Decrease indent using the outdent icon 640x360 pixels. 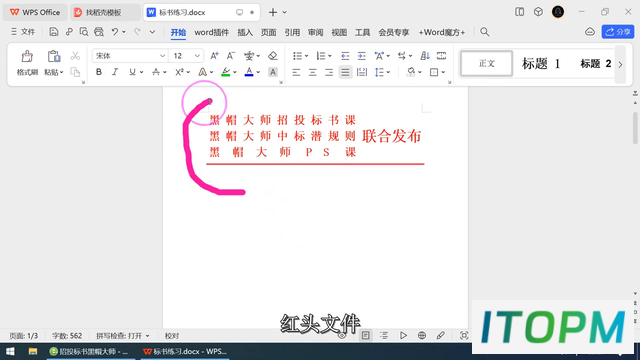(345, 56)
